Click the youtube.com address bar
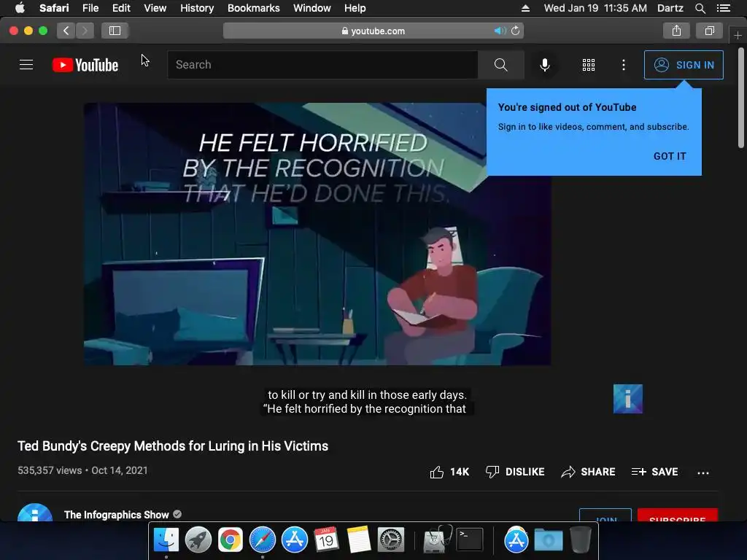747x560 pixels. coord(373,31)
